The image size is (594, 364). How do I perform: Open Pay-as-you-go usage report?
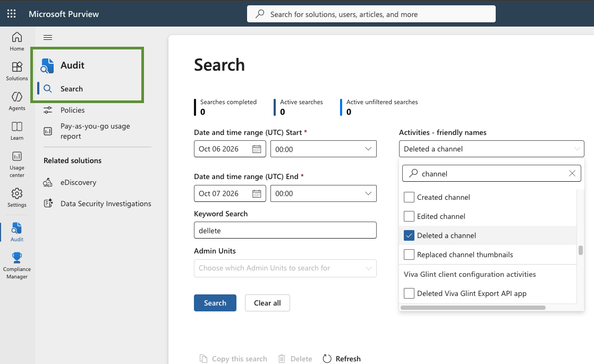coord(95,131)
